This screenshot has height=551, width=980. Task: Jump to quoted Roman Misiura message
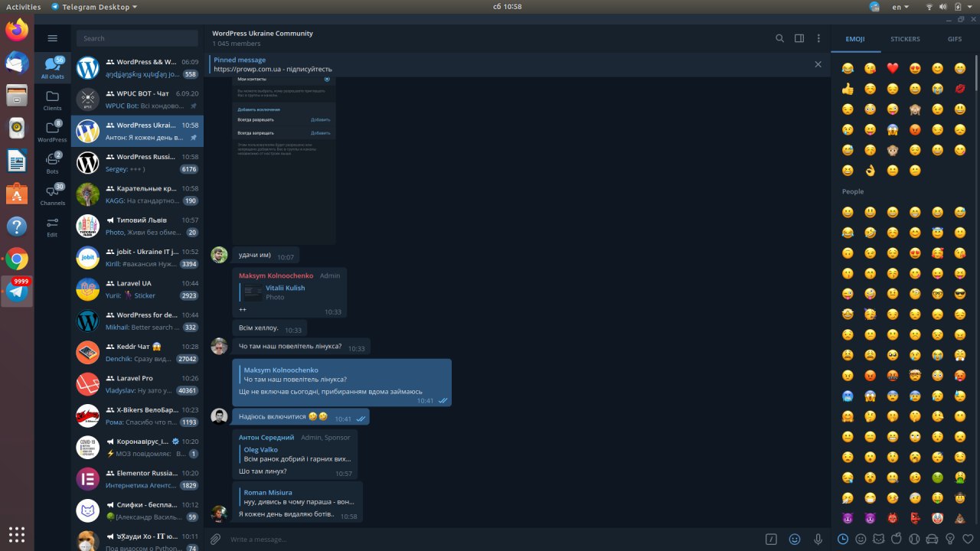[297, 497]
